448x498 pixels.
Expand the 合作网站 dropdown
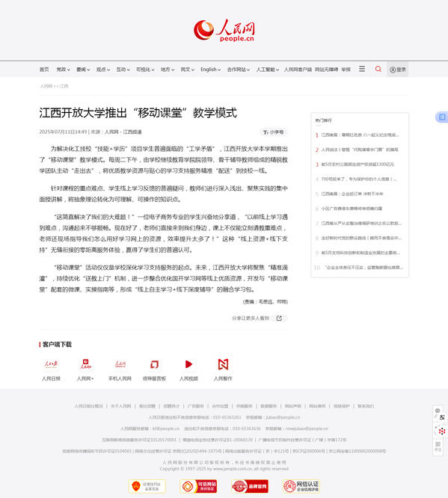tap(239, 70)
